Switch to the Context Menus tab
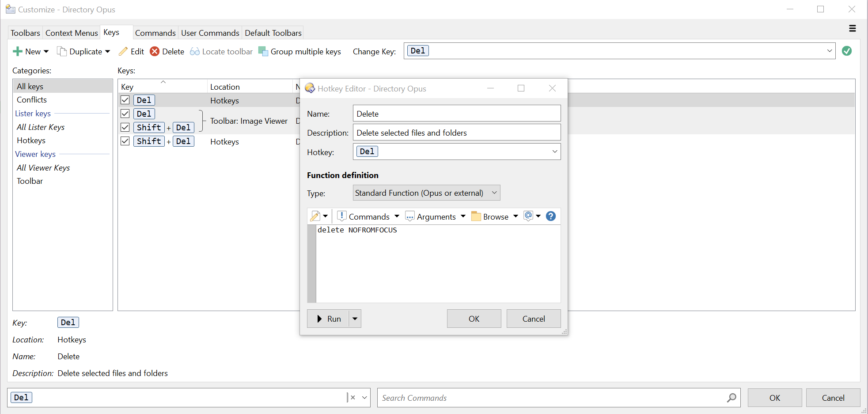Viewport: 868px width, 414px height. 72,33
